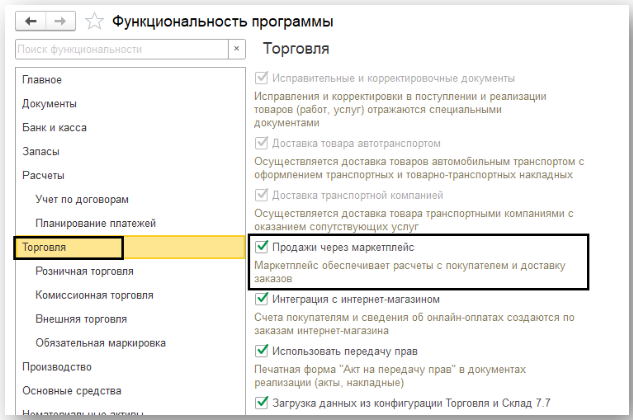Clear the functionality search field
633x420 pixels.
coord(236,48)
